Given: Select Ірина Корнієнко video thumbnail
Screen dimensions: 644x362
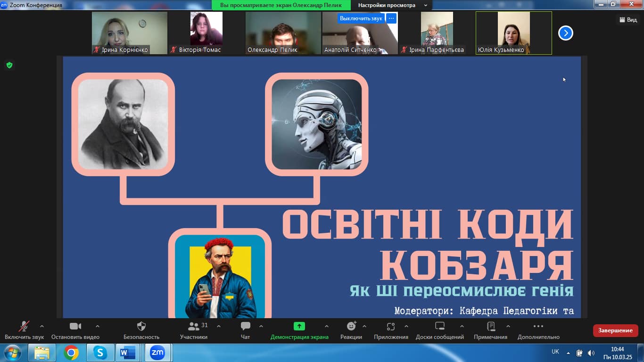Looking at the screenshot, I should tap(130, 33).
